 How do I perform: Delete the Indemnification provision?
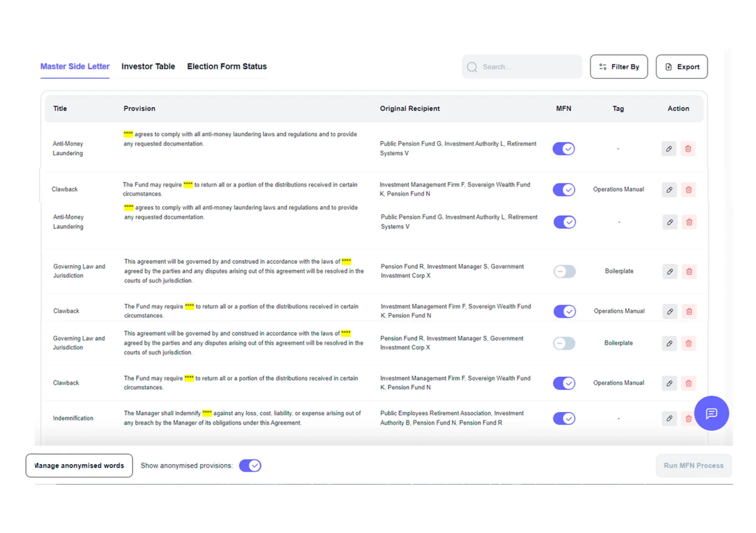pos(688,418)
